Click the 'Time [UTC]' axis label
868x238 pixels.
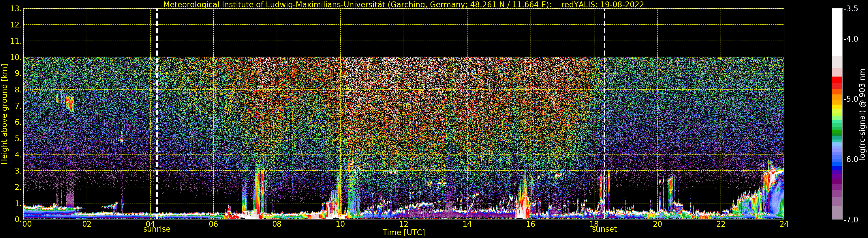(x=404, y=233)
